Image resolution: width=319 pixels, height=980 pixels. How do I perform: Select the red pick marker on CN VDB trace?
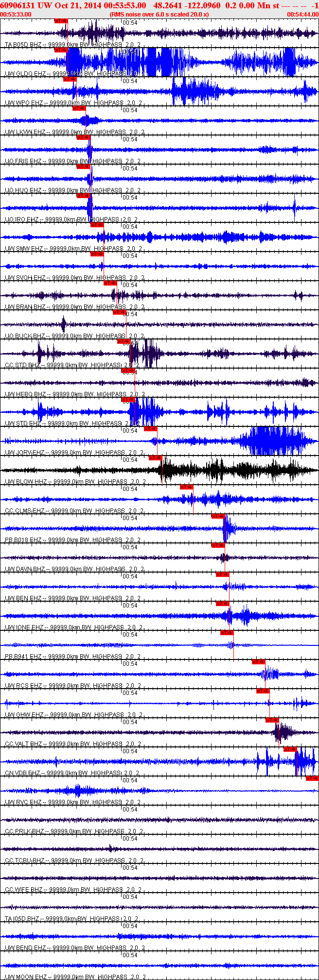coord(290,749)
